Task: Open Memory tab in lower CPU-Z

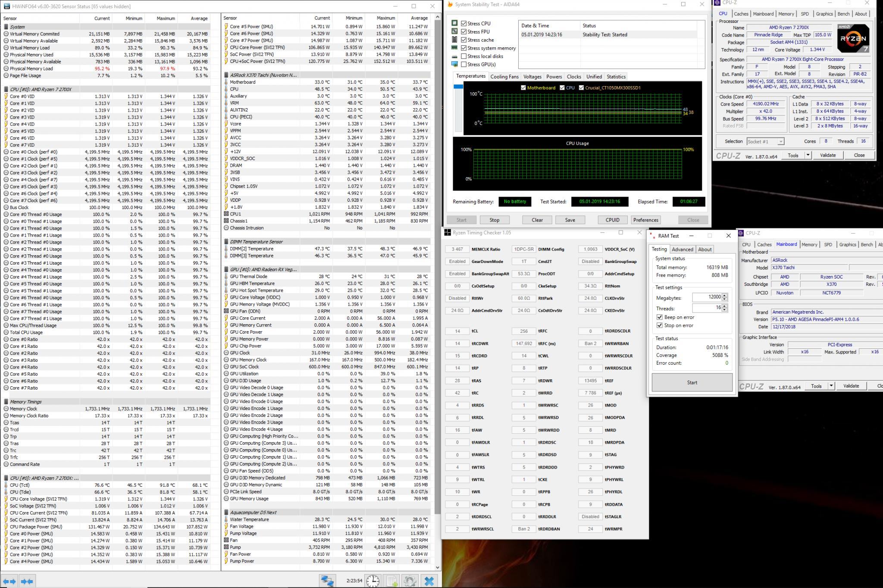Action: [x=809, y=244]
